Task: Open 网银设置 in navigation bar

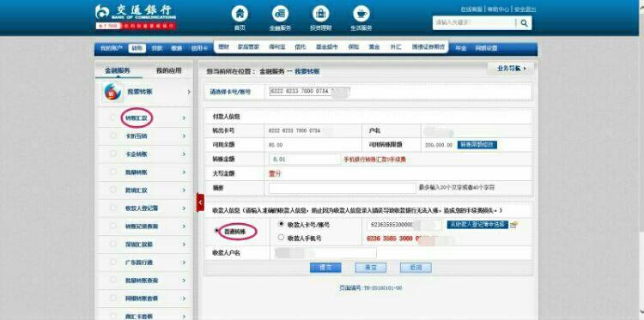Action: pyautogui.click(x=487, y=48)
